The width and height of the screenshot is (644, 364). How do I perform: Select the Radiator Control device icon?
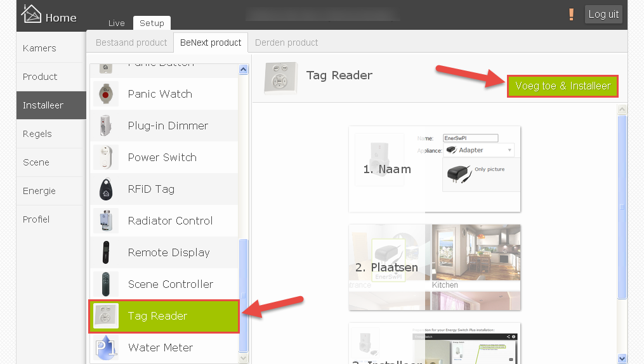[x=106, y=221]
